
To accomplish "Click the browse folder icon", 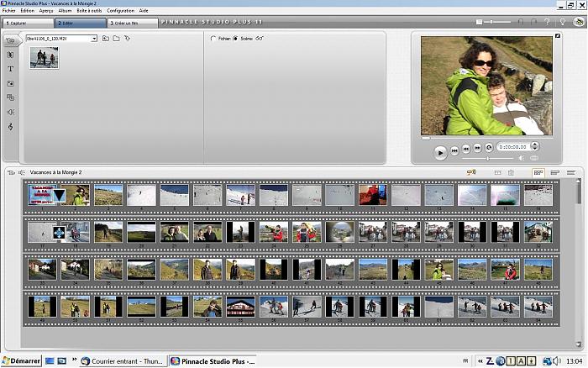I will [x=117, y=39].
